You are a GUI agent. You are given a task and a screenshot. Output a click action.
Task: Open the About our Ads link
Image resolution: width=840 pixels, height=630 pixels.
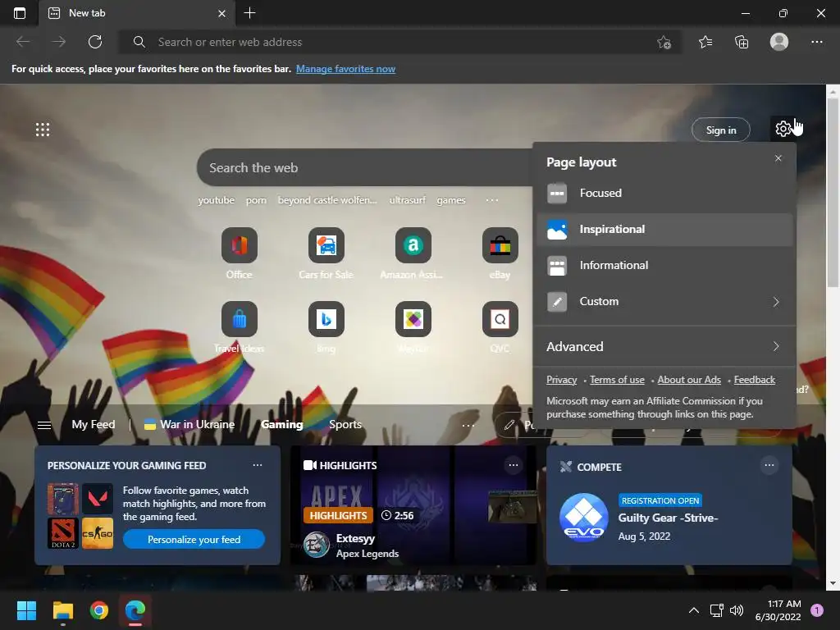(x=689, y=380)
